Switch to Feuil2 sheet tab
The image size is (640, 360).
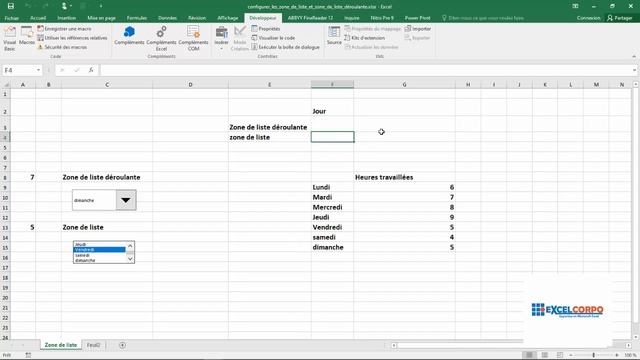coord(93,345)
